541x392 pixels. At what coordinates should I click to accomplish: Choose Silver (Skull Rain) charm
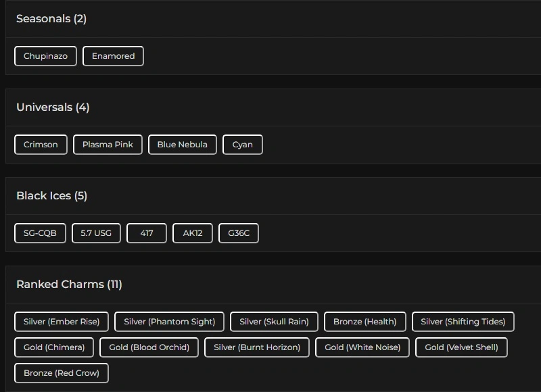click(x=274, y=322)
